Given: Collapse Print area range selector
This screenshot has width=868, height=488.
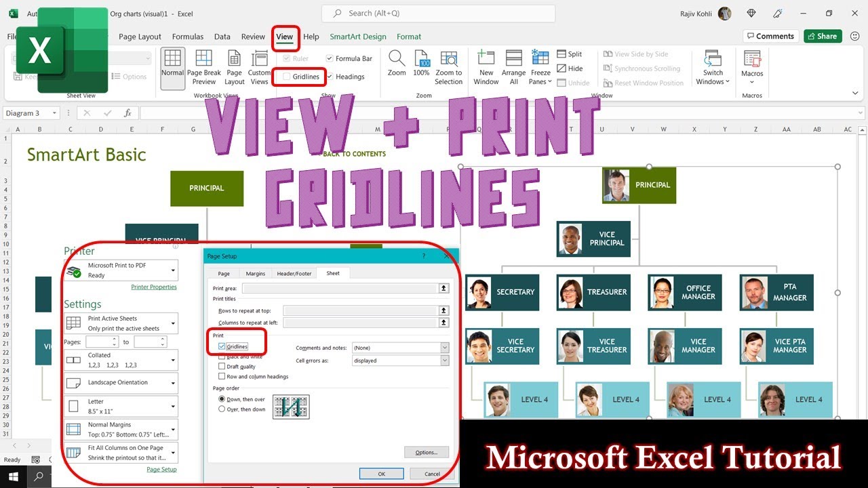Looking at the screenshot, I should pos(443,288).
